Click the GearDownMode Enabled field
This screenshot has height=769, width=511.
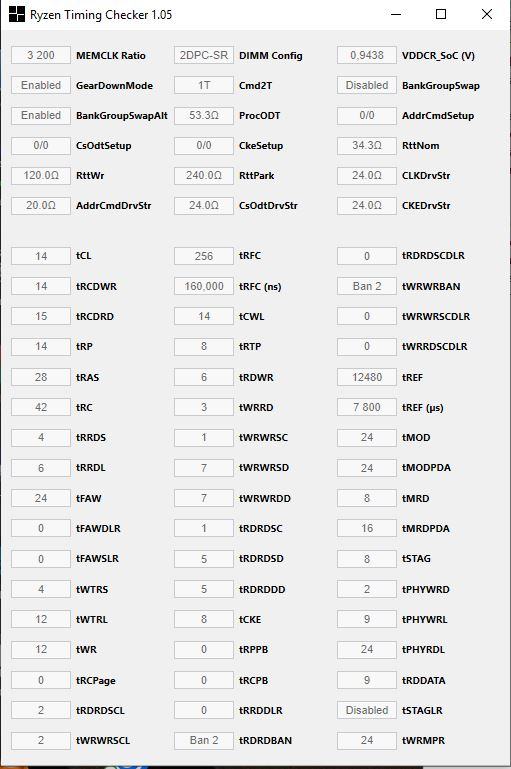(x=41, y=85)
